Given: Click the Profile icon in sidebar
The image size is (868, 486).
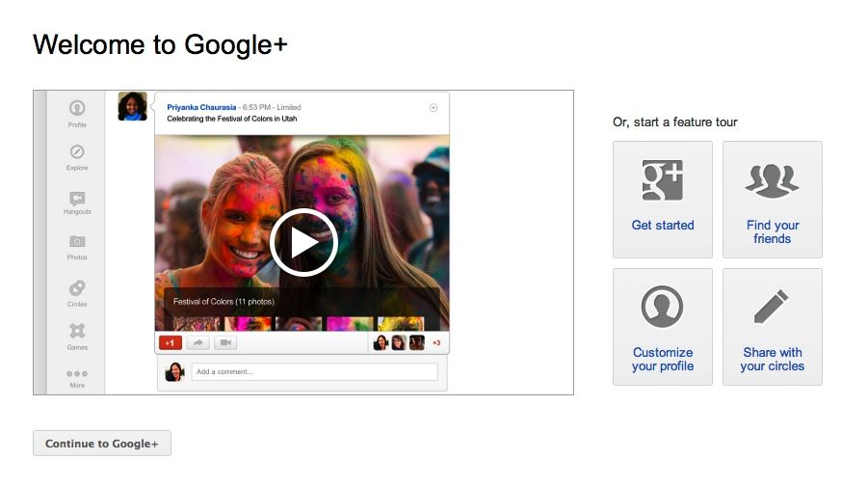Looking at the screenshot, I should [77, 109].
